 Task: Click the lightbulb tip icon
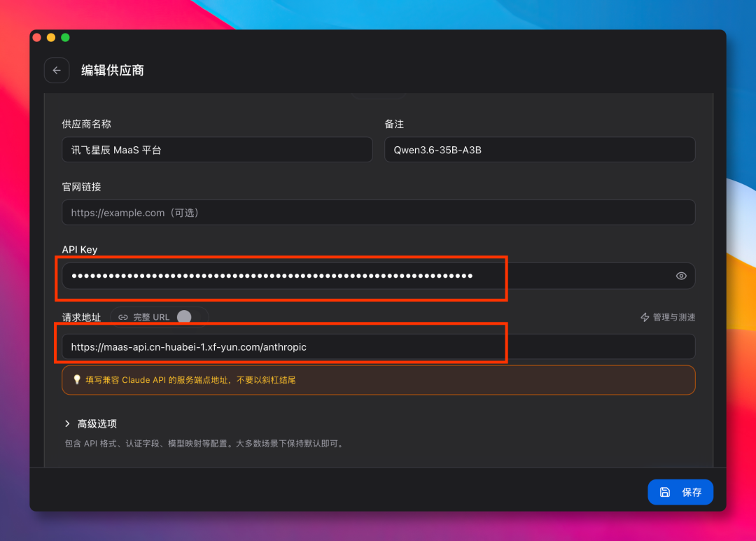[77, 379]
